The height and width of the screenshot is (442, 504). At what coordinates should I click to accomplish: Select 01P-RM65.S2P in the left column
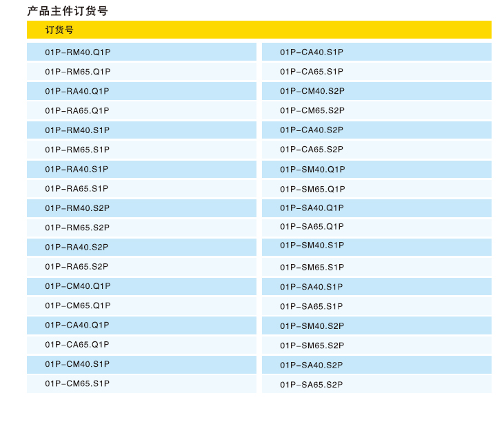click(77, 228)
